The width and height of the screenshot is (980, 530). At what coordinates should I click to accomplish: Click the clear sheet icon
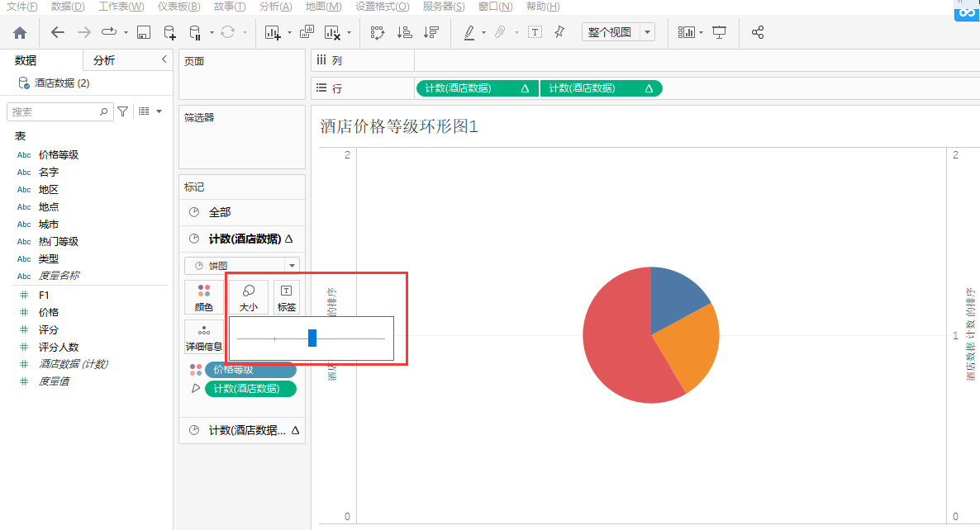[332, 32]
